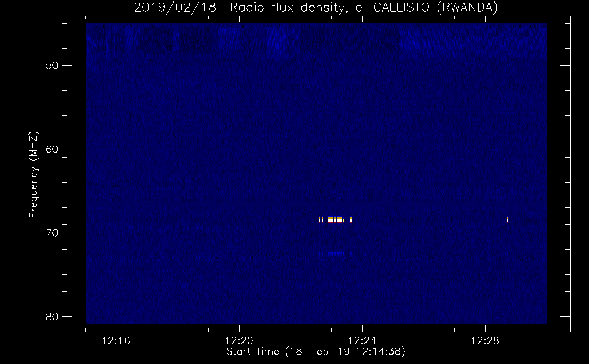This screenshot has height=364, width=589.
Task: Click the 12:20 time tick label
Action: point(239,341)
